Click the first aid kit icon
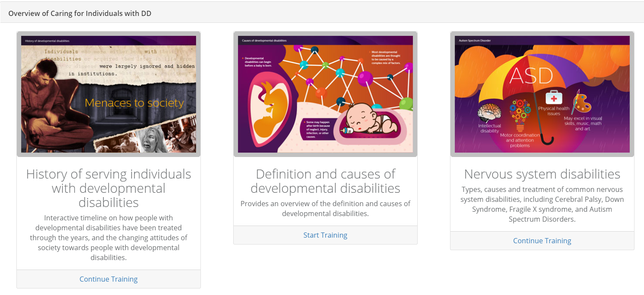This screenshot has width=644, height=295. [553, 97]
